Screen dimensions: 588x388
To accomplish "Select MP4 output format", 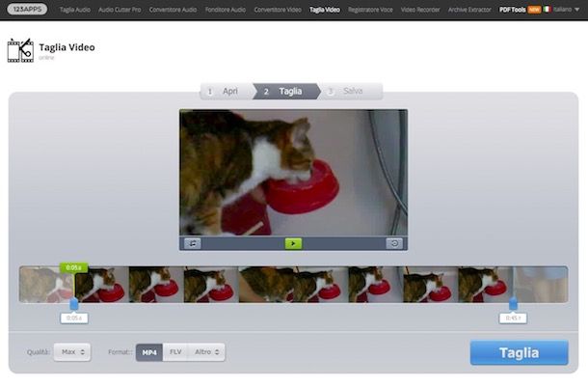I will (149, 352).
